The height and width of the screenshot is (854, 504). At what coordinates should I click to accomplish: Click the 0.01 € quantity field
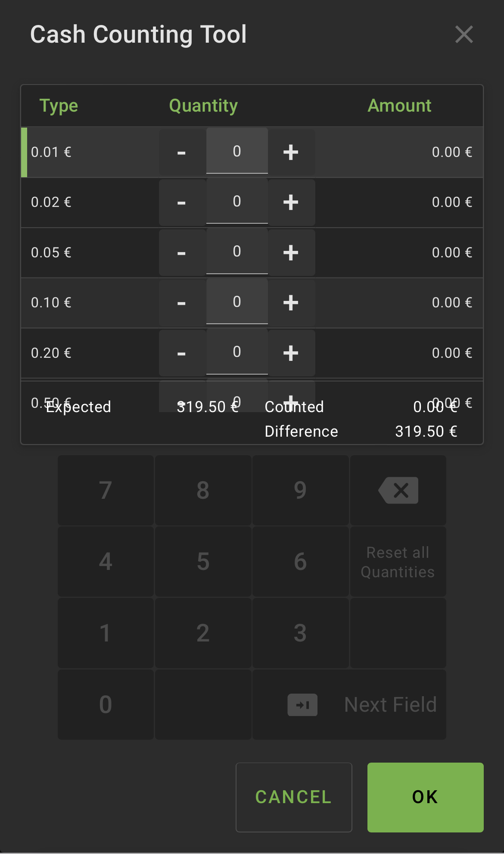click(x=237, y=151)
